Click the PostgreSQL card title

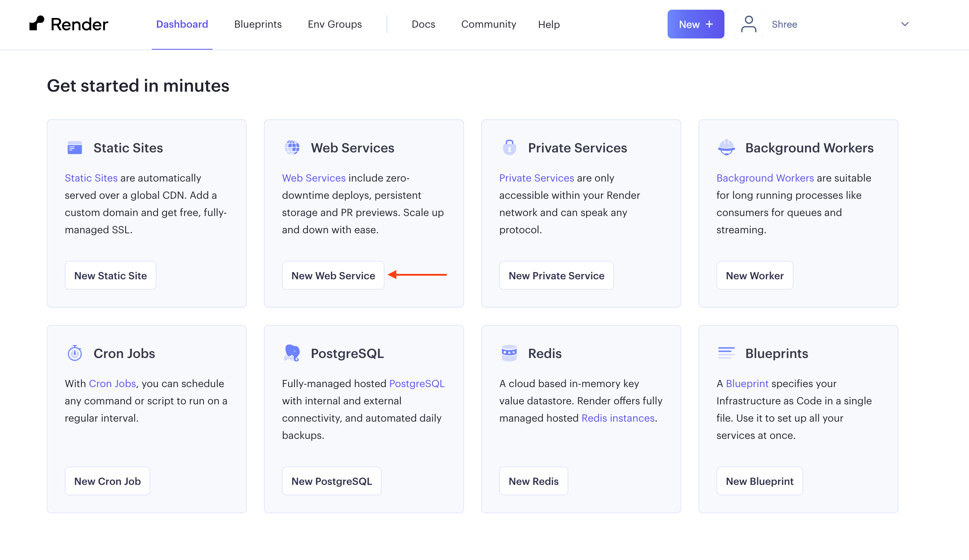pos(347,353)
